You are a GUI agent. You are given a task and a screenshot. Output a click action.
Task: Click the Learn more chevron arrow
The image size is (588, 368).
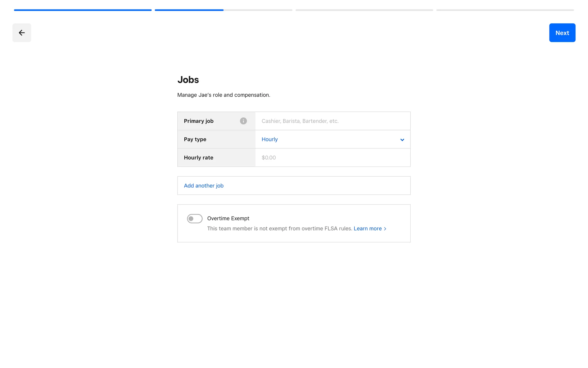pyautogui.click(x=385, y=229)
